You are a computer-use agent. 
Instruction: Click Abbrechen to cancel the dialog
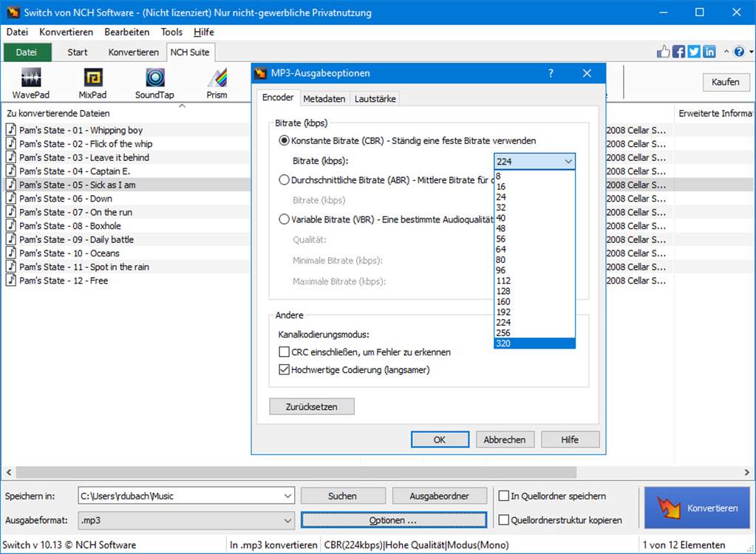[x=505, y=440]
